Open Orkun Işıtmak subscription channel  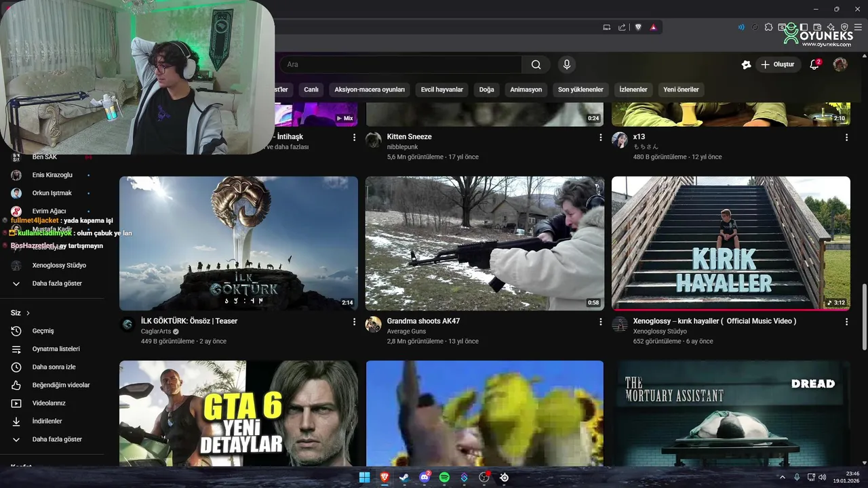tap(52, 193)
